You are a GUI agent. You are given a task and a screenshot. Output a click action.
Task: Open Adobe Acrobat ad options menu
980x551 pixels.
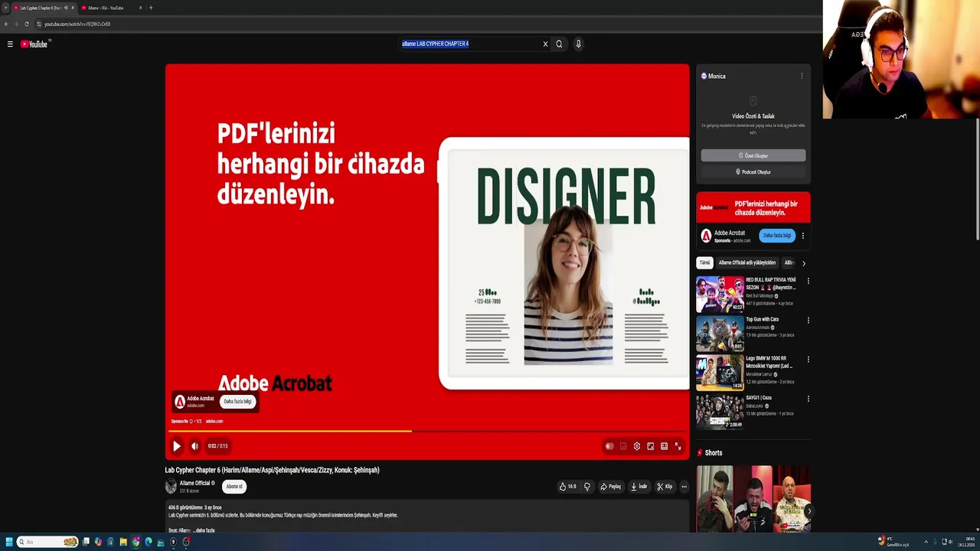[x=802, y=236]
